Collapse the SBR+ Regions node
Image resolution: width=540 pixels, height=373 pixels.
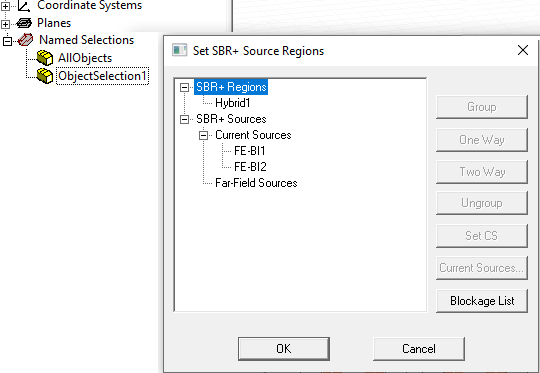[185, 87]
